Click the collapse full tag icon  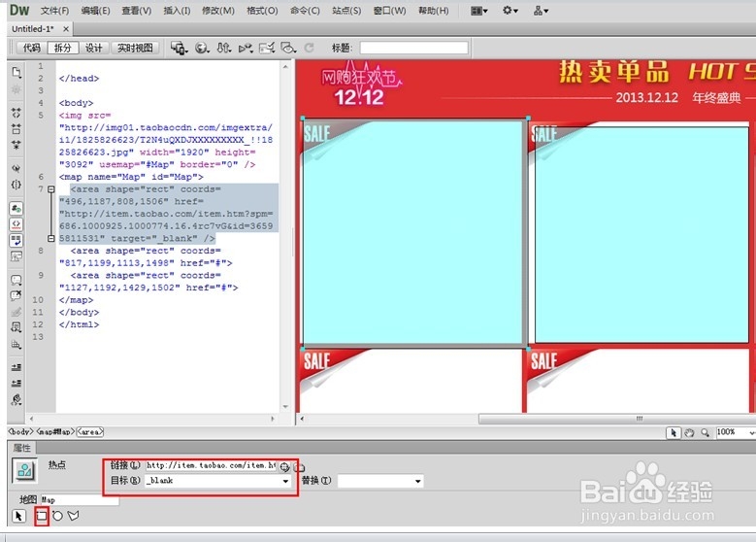point(16,113)
